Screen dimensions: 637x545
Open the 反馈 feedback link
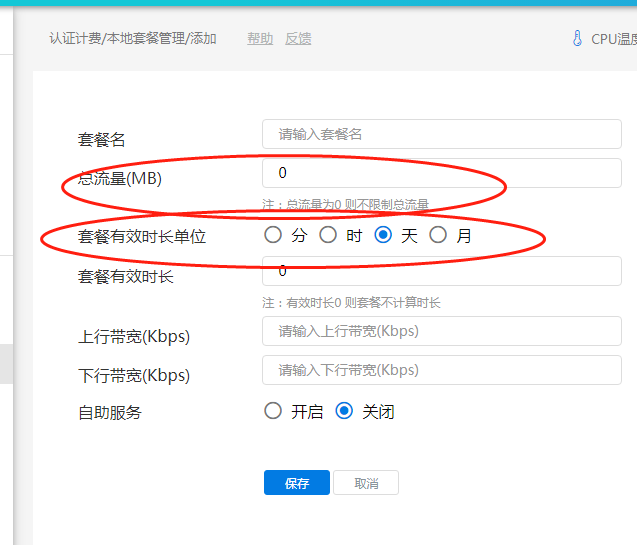298,39
